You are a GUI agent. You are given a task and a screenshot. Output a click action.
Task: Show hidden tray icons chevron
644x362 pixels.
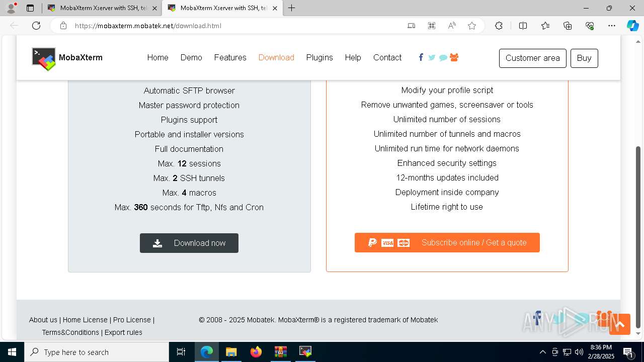[542, 352]
